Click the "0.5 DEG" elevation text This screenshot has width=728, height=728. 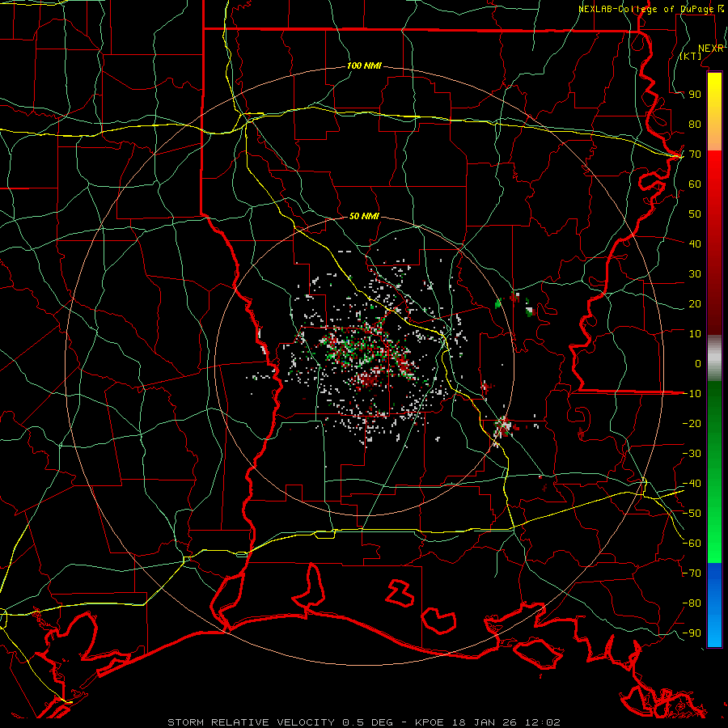click(x=367, y=722)
